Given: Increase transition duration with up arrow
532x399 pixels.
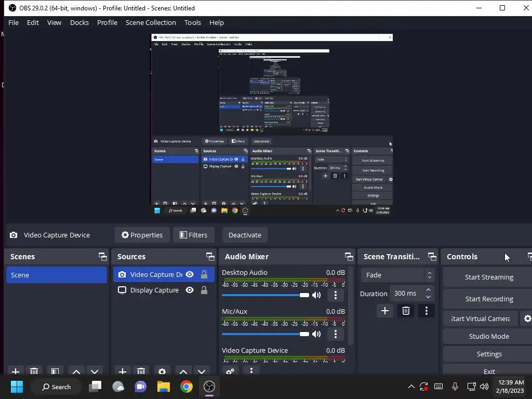Looking at the screenshot, I should [x=428, y=290].
